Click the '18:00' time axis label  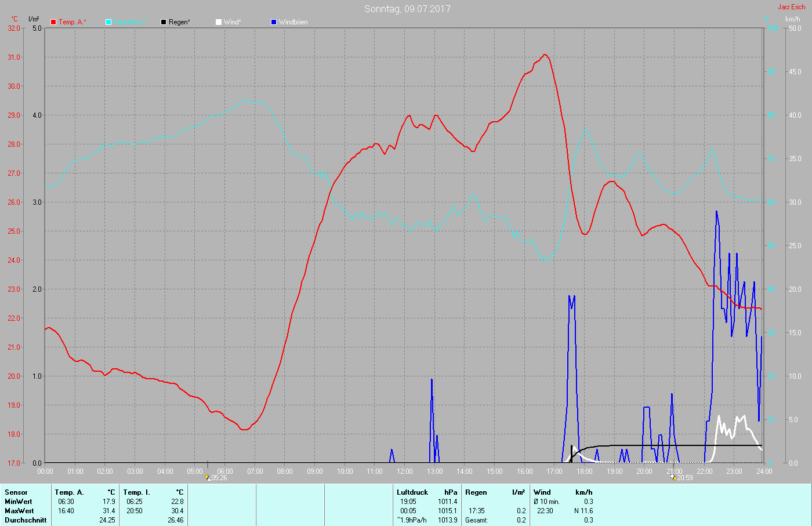coord(585,471)
